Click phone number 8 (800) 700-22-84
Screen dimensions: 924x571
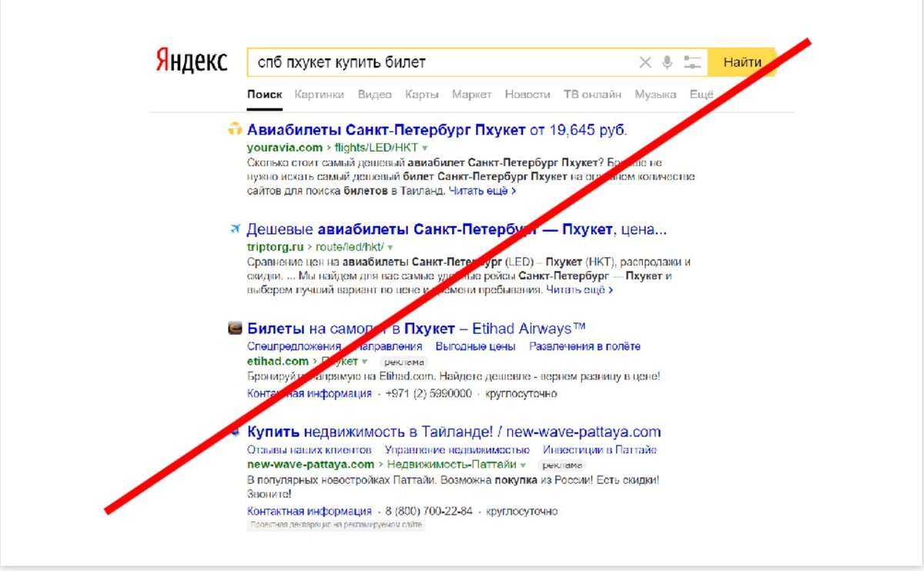coord(429,511)
